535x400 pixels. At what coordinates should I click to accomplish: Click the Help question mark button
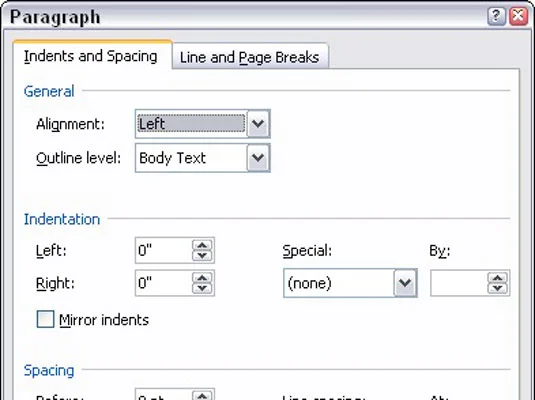tap(496, 16)
